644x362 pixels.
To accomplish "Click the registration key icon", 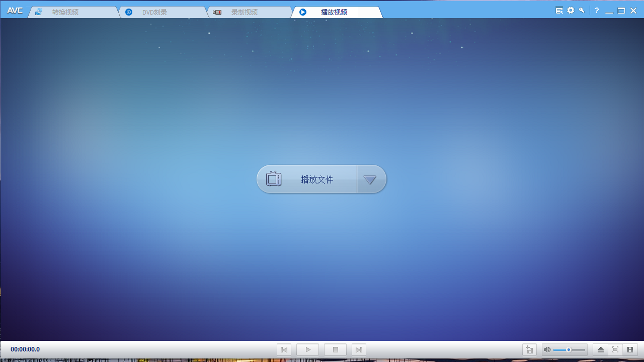I will [582, 10].
